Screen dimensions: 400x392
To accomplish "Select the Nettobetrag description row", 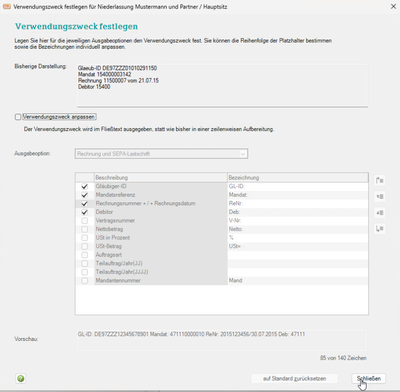I will coord(161,229).
